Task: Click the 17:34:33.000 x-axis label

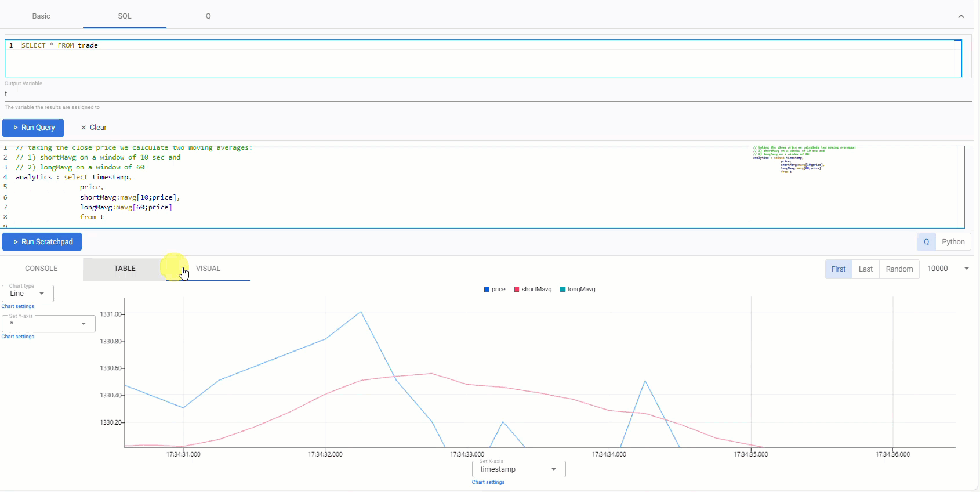Action: click(467, 454)
